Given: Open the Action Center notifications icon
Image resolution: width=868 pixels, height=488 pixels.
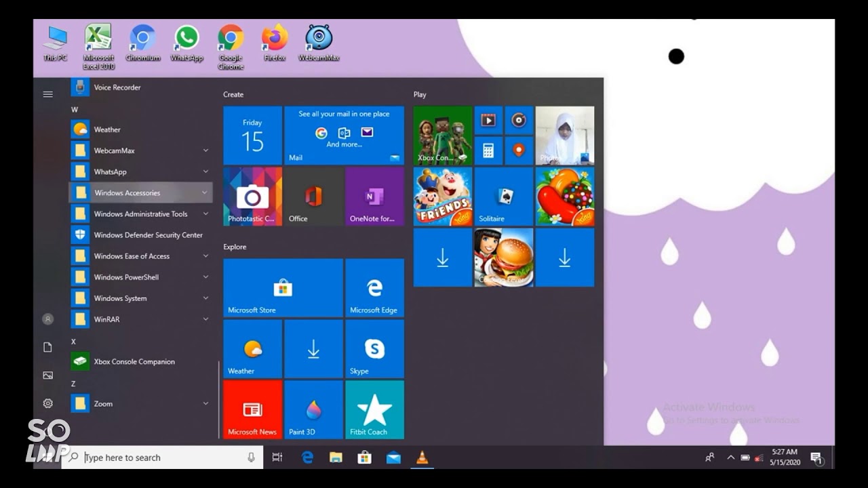Looking at the screenshot, I should [x=816, y=458].
